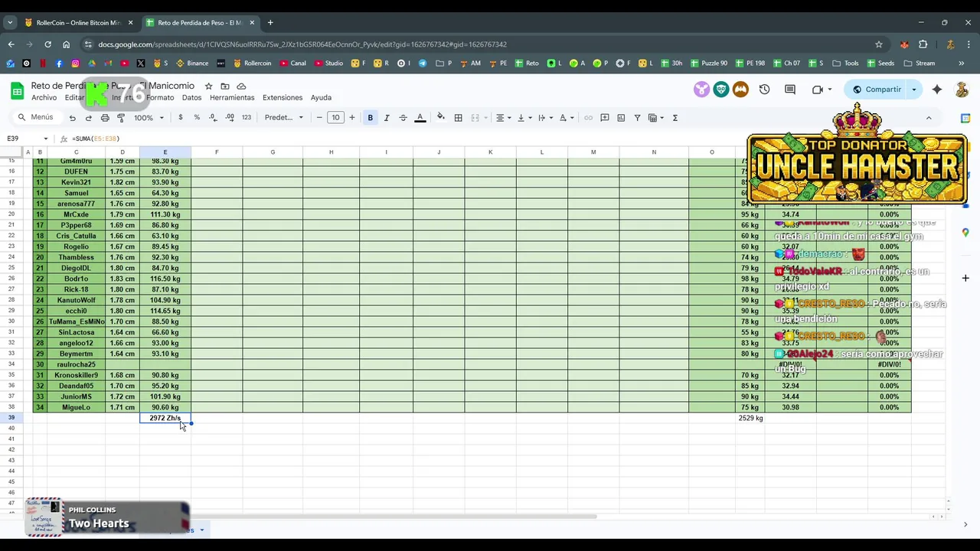
Task: Open the Puzzle 90 bookmark
Action: (x=707, y=64)
